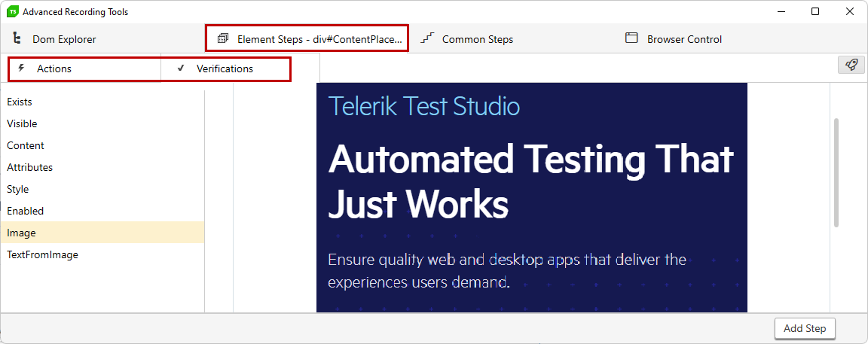Switch to Element Steps tab
This screenshot has height=344, width=868.
click(x=307, y=38)
